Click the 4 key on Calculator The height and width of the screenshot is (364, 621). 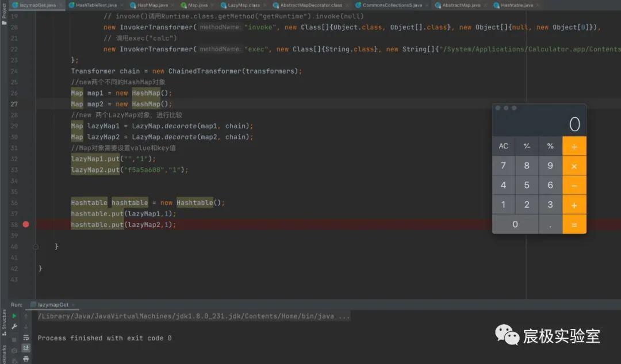point(503,185)
